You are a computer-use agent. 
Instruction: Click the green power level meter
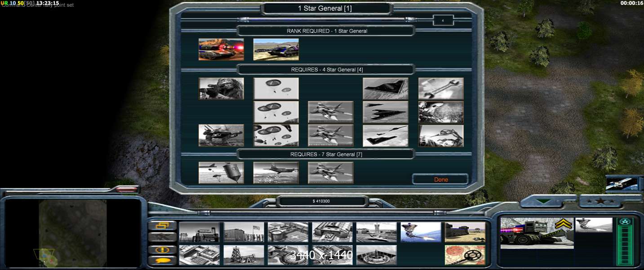(x=624, y=245)
